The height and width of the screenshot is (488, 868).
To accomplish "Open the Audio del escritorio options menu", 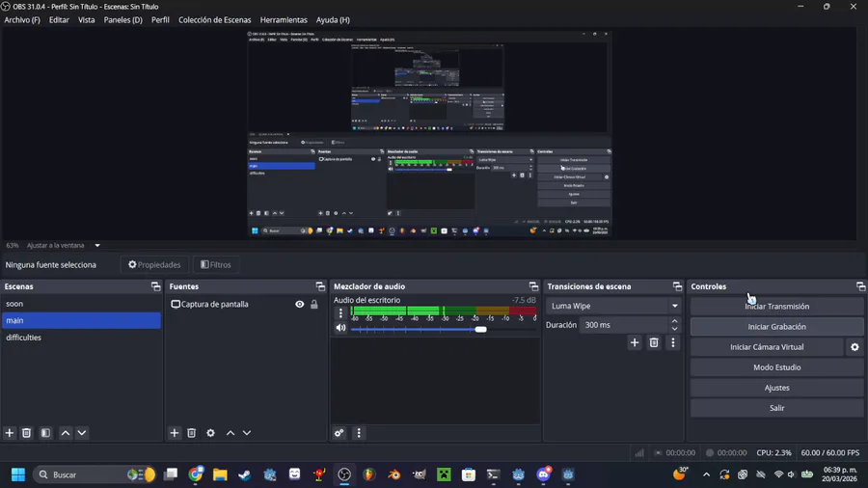I will [340, 313].
